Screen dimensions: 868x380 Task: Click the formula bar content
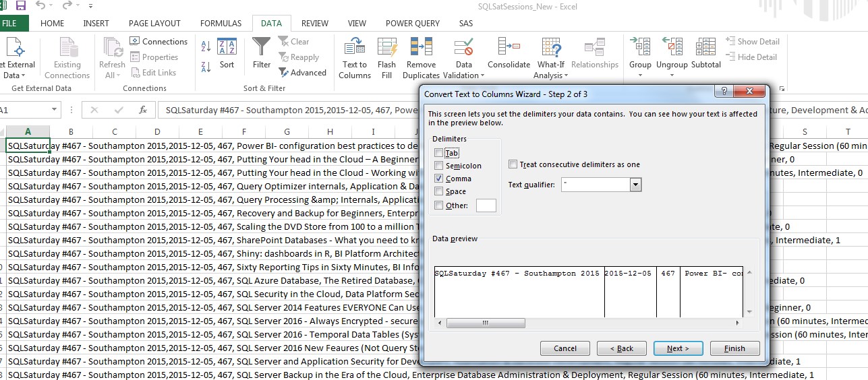[513, 110]
